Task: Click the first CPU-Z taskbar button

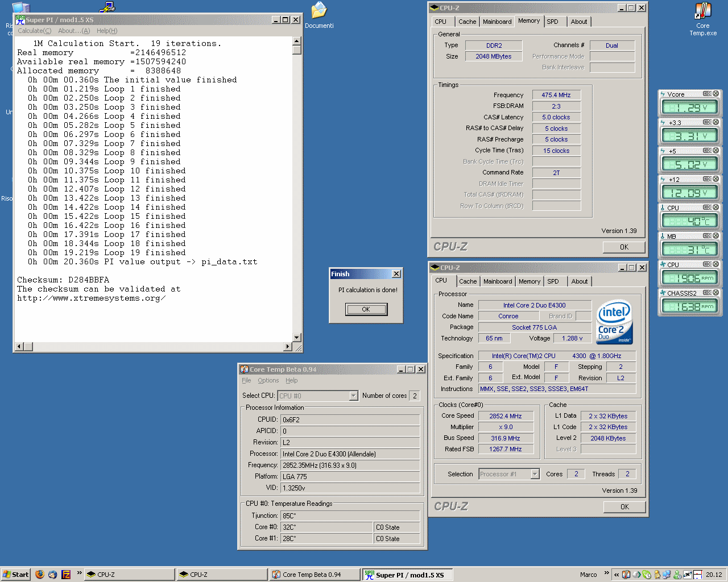Action: 129,575
